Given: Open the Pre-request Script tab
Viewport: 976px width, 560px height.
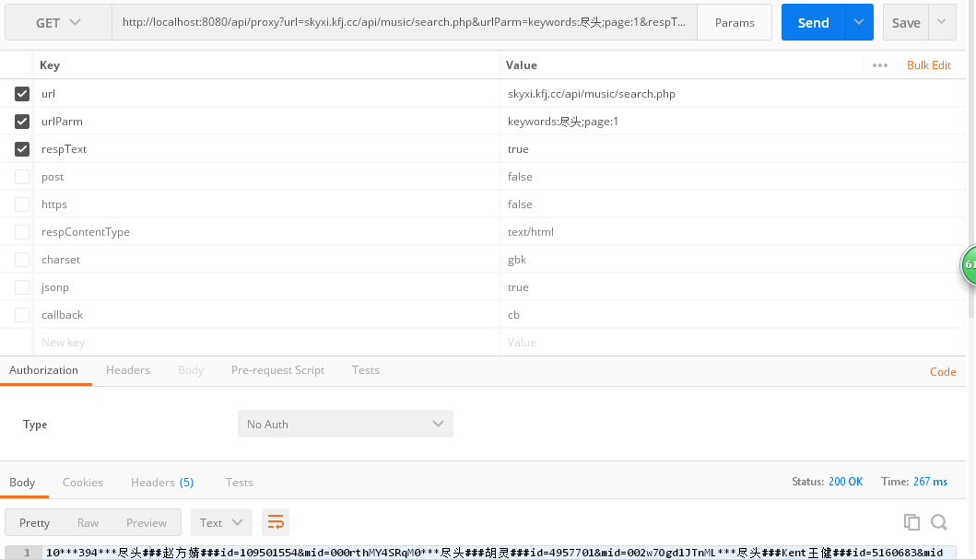Looking at the screenshot, I should tap(277, 370).
